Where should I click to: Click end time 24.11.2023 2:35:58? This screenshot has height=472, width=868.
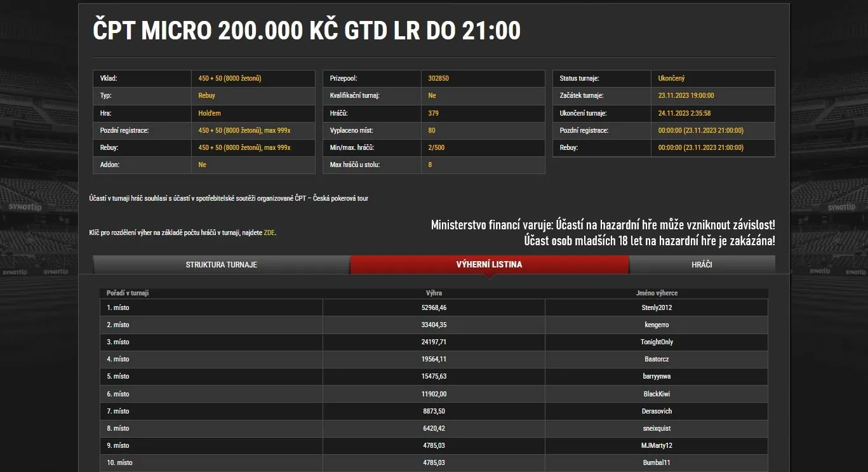(684, 113)
